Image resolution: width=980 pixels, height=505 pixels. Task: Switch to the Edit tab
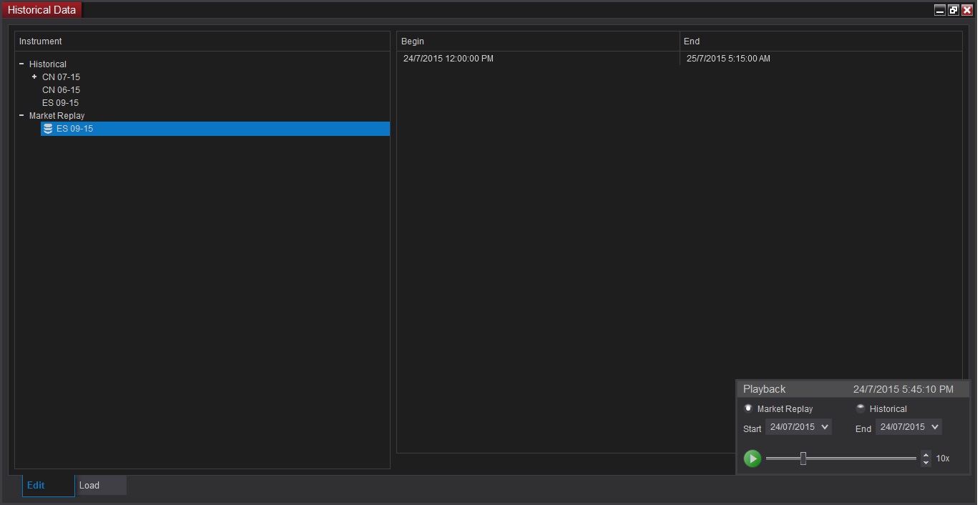click(x=49, y=485)
